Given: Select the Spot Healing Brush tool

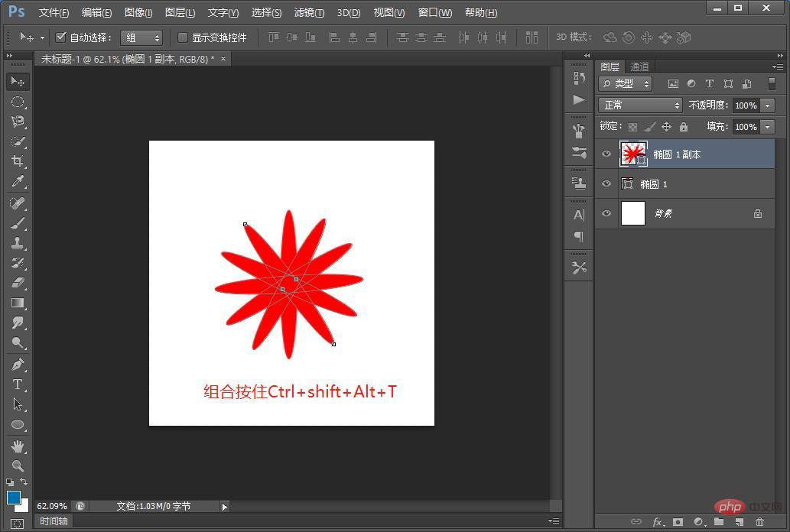Looking at the screenshot, I should tap(18, 203).
